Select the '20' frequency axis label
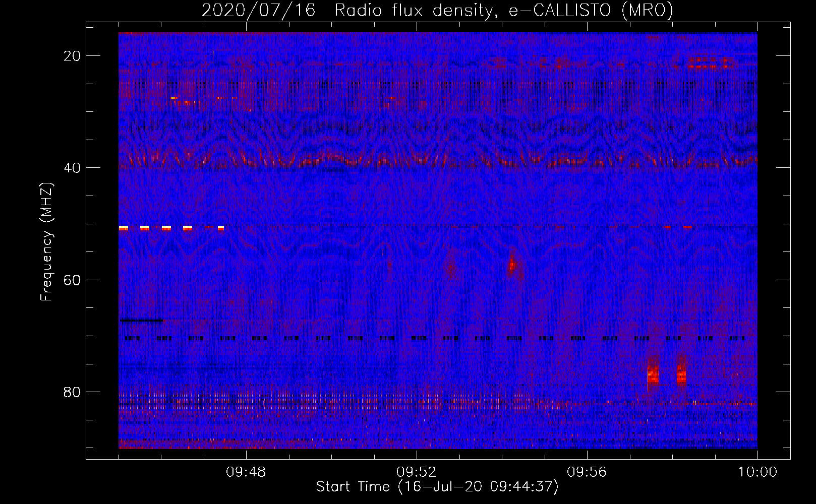This screenshot has height=504, width=816. (x=73, y=56)
